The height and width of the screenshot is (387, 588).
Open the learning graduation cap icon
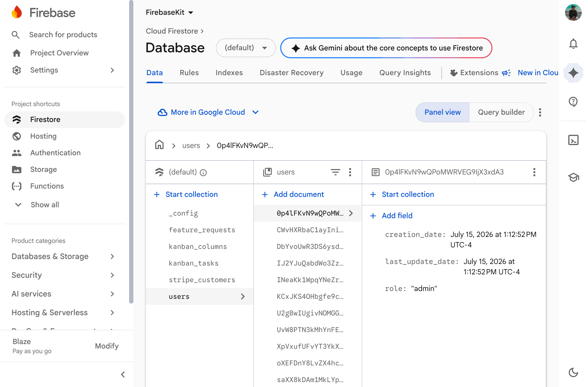(x=573, y=177)
